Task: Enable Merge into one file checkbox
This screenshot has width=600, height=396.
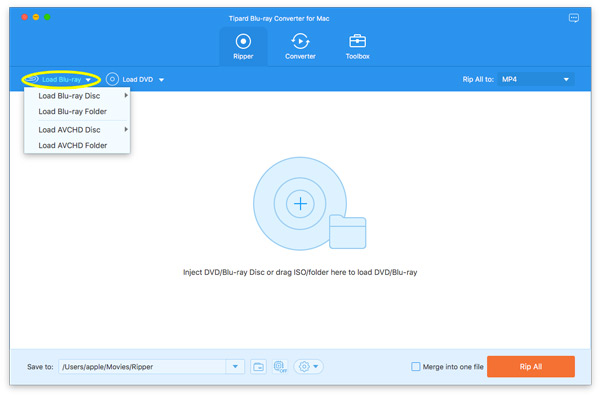Action: (415, 367)
